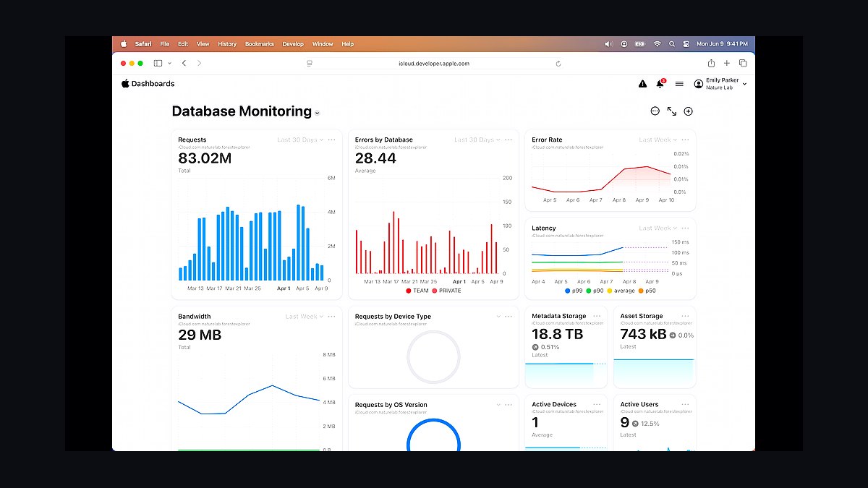
Task: Click the Safari share icon
Action: pyautogui.click(x=711, y=63)
